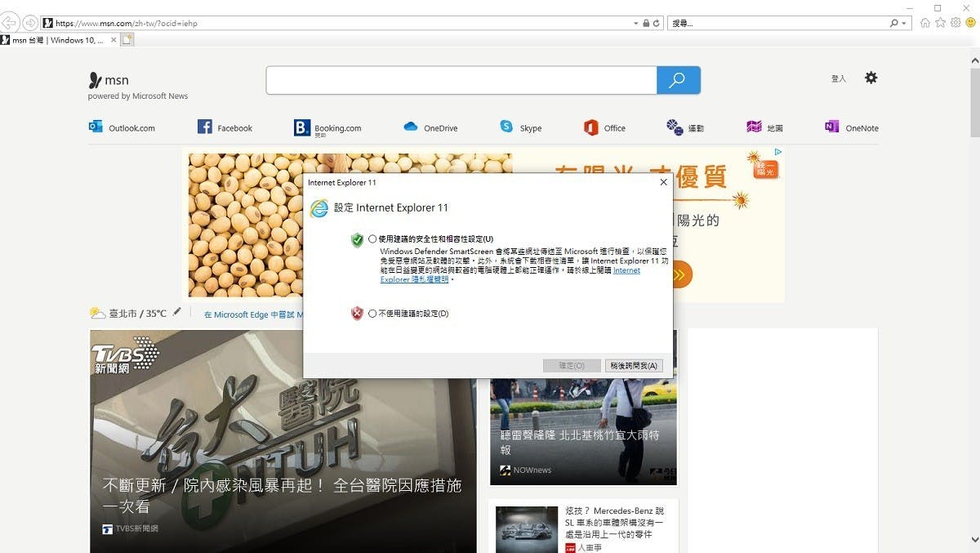
Task: Focus the MSN web search input box
Action: point(461,80)
